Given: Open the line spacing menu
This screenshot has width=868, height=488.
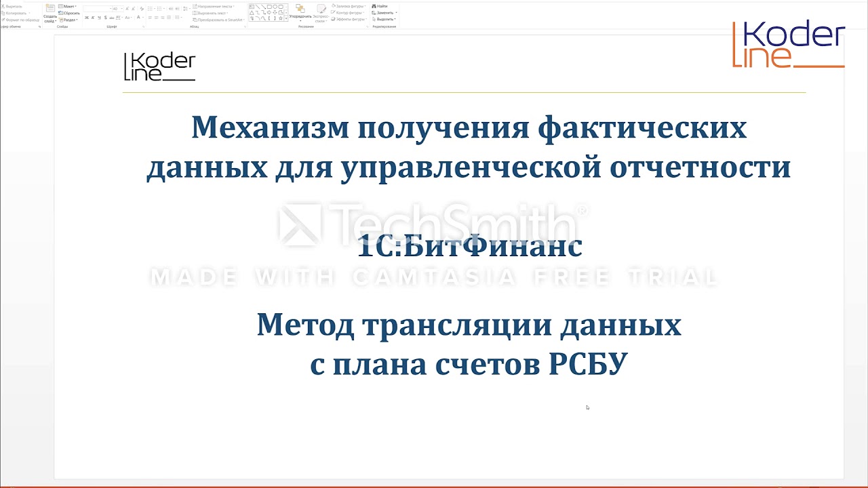Looking at the screenshot, I should [186, 9].
